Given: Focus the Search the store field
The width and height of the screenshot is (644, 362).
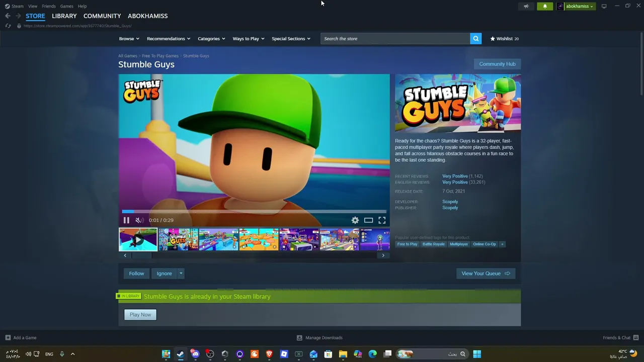Looking at the screenshot, I should click(395, 39).
